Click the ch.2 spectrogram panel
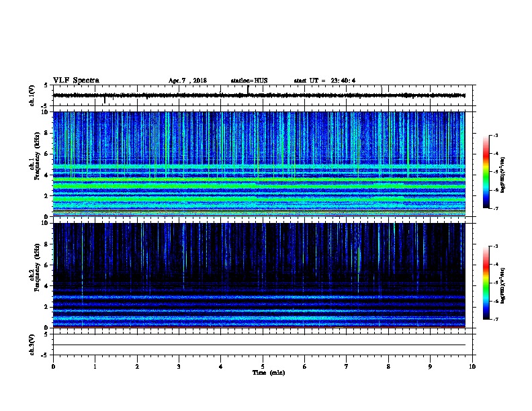Screen dimensions: 532x411 259,275
